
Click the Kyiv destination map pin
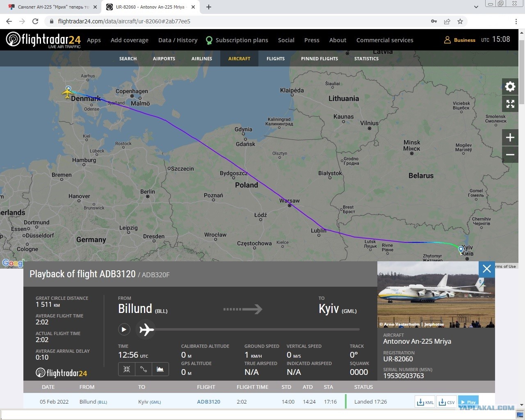pyautogui.click(x=461, y=250)
